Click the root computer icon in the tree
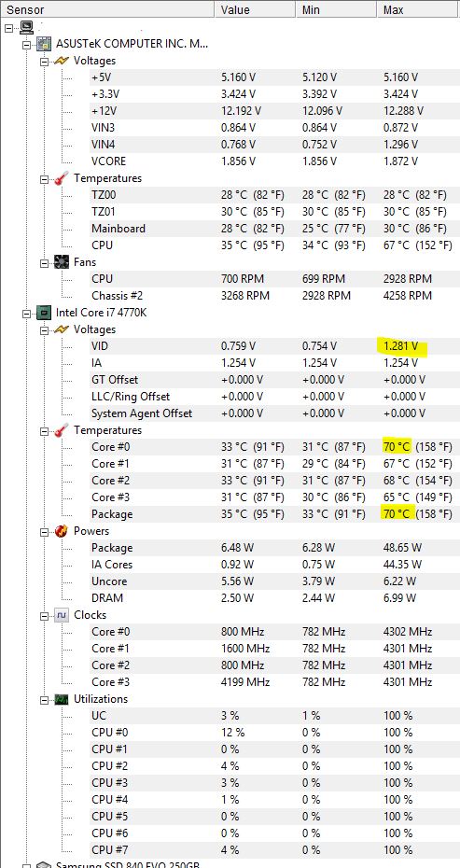Image resolution: width=460 pixels, height=868 pixels. (26, 26)
